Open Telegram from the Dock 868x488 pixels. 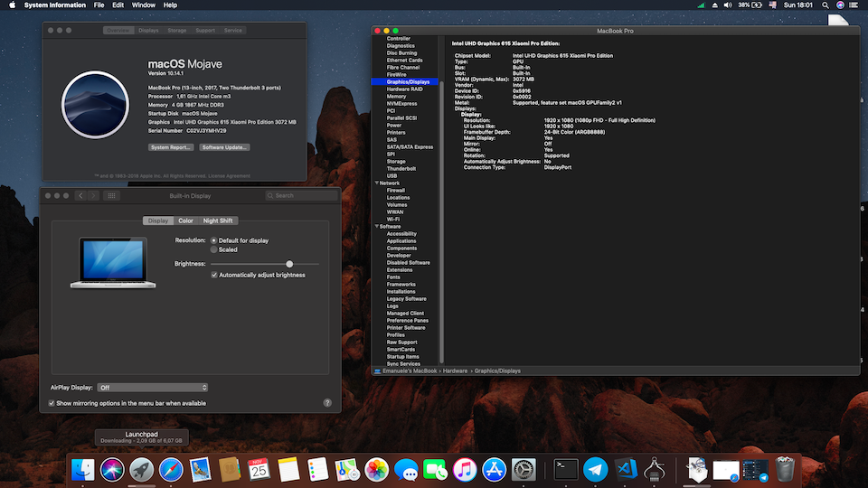click(595, 469)
